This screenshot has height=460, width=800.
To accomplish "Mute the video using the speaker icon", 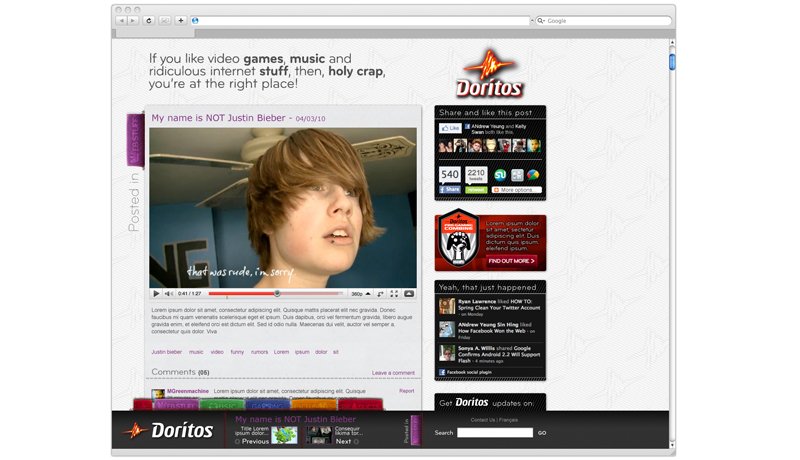I will point(168,294).
